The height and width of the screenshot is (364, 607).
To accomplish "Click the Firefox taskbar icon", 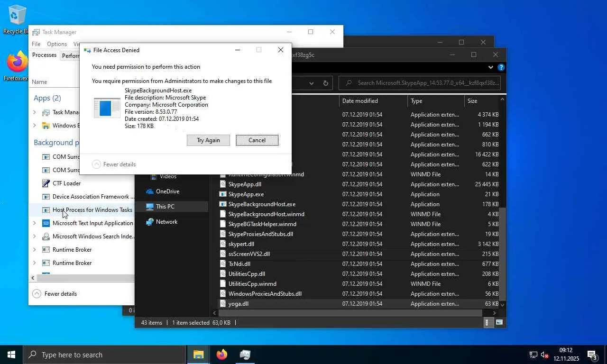I will [x=221, y=355].
